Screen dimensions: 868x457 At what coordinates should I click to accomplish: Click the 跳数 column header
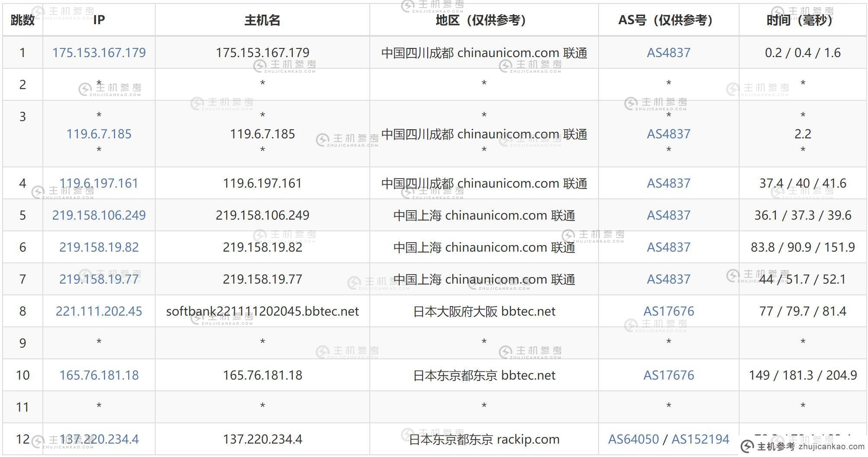pyautogui.click(x=22, y=20)
